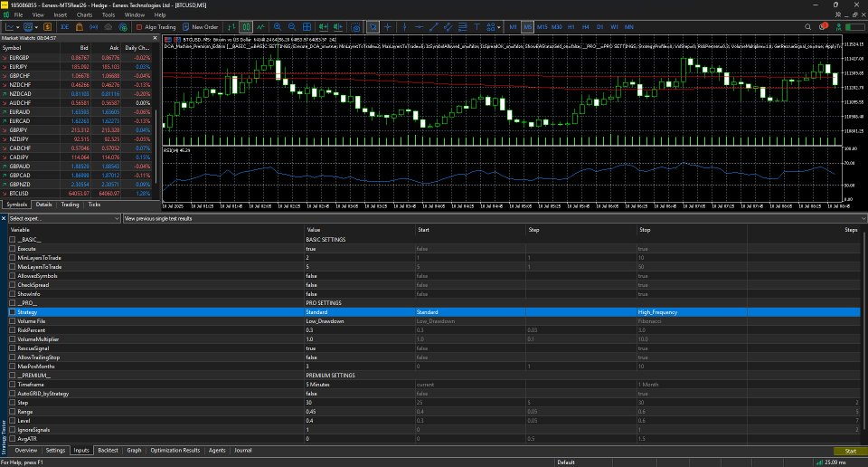Viewport: 868px width, 467px height.
Task: Take a chart screenshot with camera icon
Action: (356, 26)
